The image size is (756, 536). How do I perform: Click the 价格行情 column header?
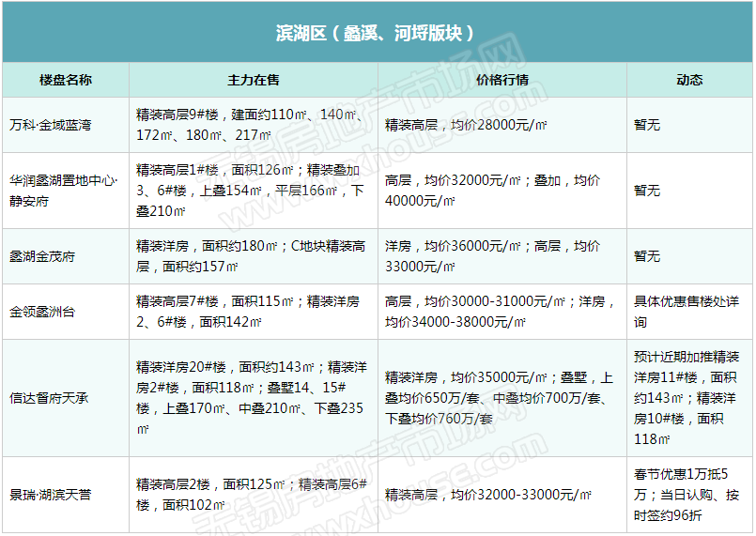[x=502, y=80]
